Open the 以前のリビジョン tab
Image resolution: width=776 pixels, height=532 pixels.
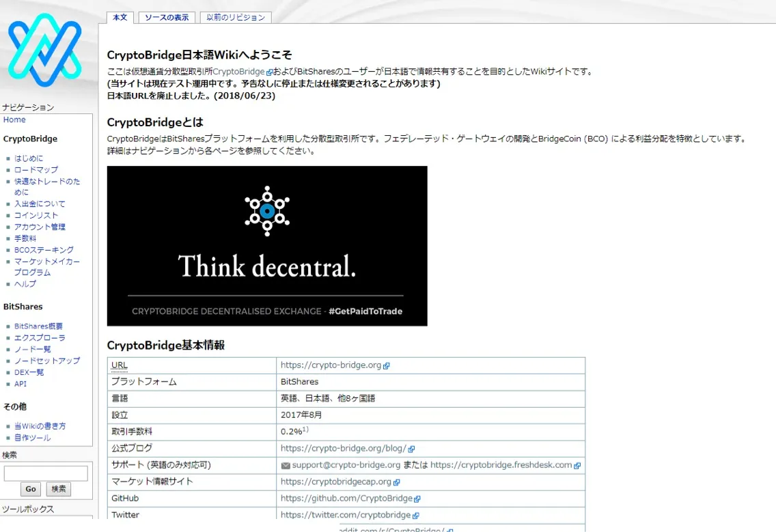[236, 17]
